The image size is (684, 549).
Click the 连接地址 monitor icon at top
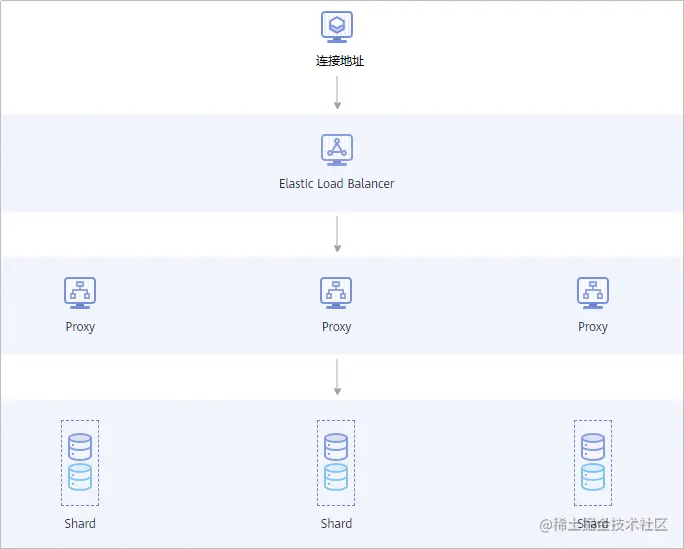coord(337,27)
